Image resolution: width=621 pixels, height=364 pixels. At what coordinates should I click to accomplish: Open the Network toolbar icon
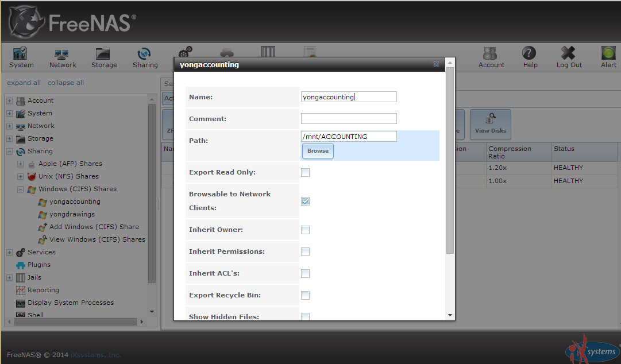point(63,58)
